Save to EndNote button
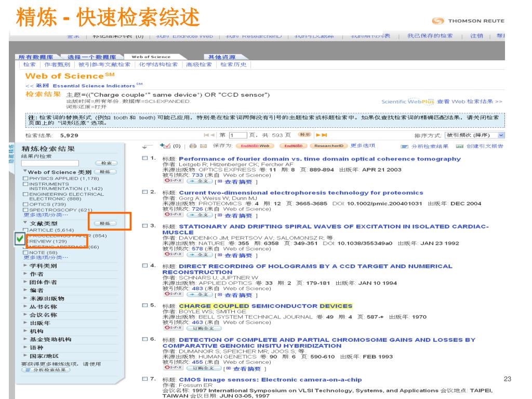Image resolution: width=532 pixels, height=399 pixels. point(293,146)
